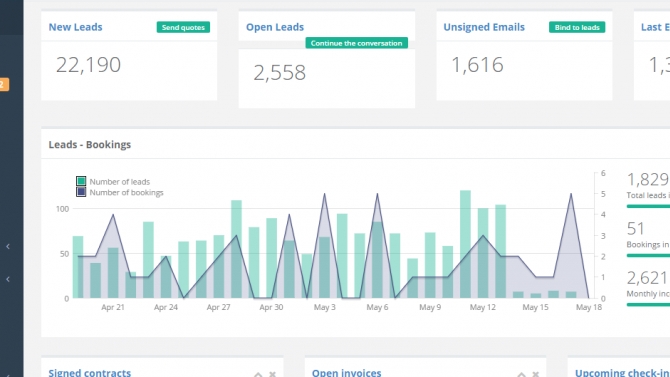Click the May 3 axis label
This screenshot has width=670, height=377.
[x=324, y=307]
